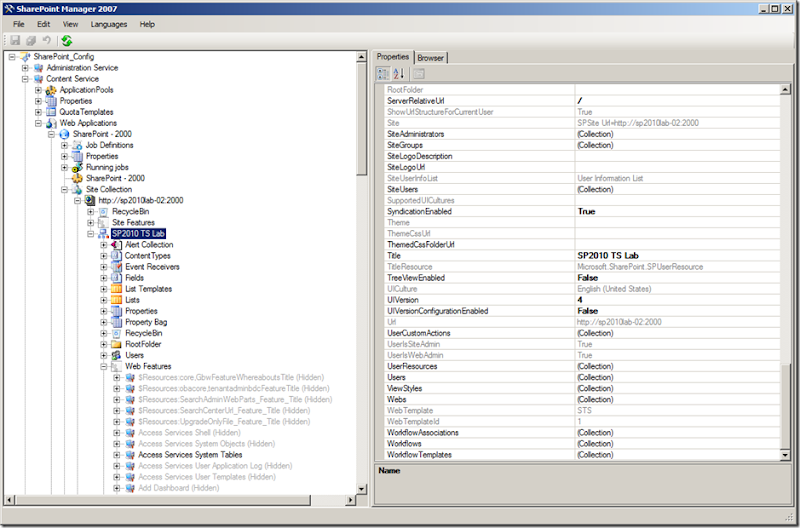
Task: Expand the Job Definitions node
Action: click(65, 145)
